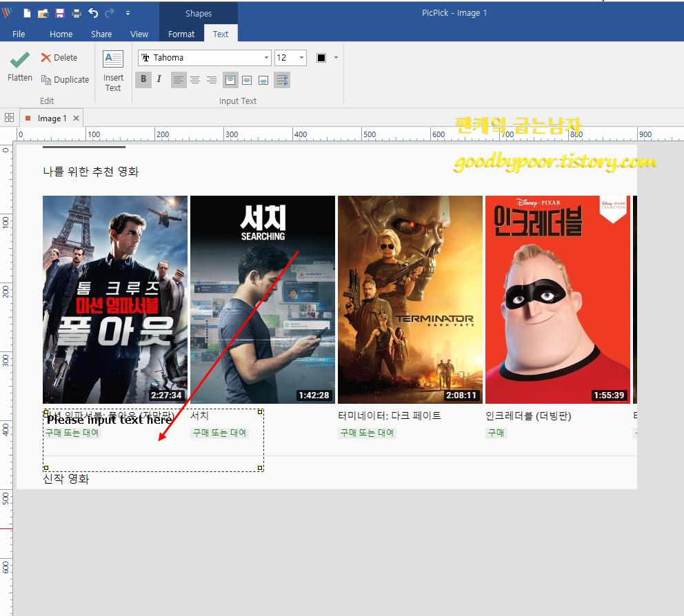Click the '구매' badge under 인크레더블
Screen dimensions: 684x616
coord(496,433)
